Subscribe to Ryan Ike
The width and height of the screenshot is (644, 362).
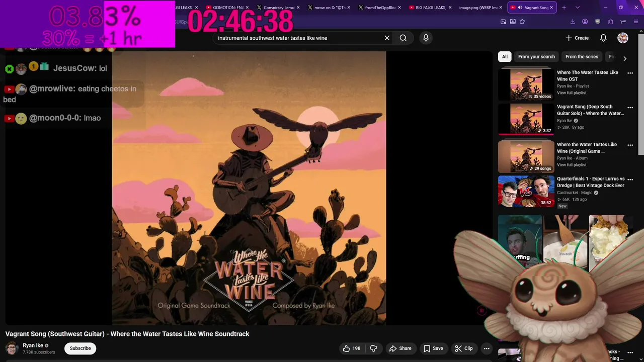[x=80, y=348]
